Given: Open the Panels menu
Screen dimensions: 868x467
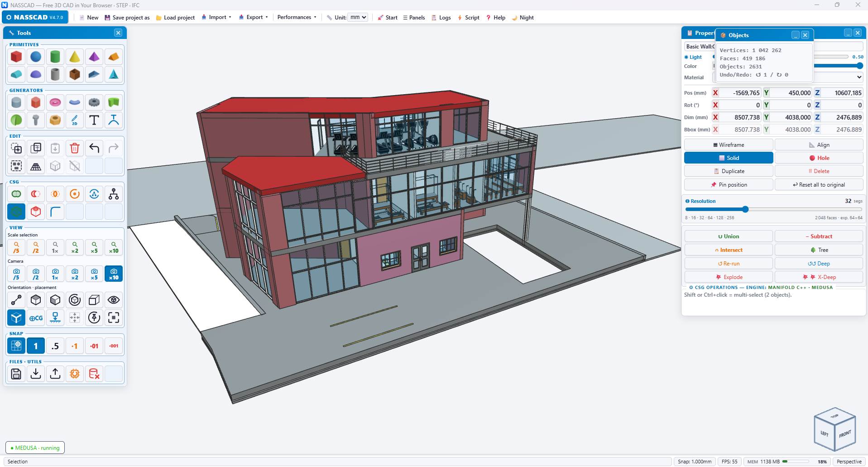Looking at the screenshot, I should coord(414,18).
